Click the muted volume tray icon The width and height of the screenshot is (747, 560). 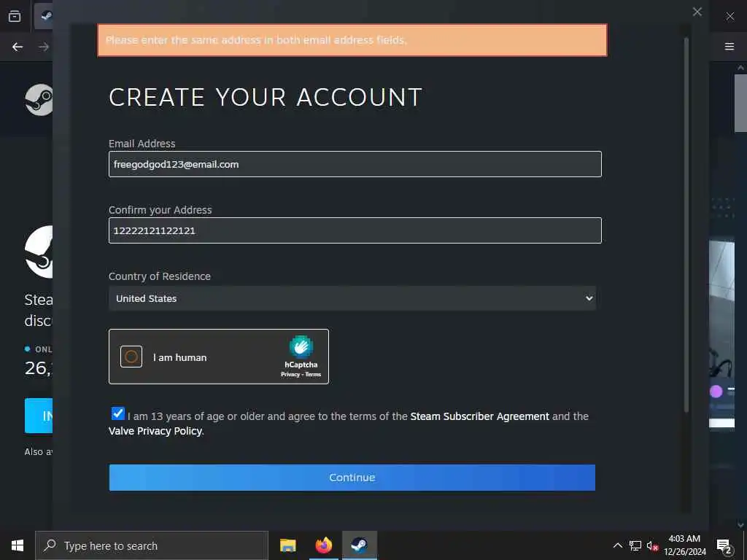coord(653,545)
